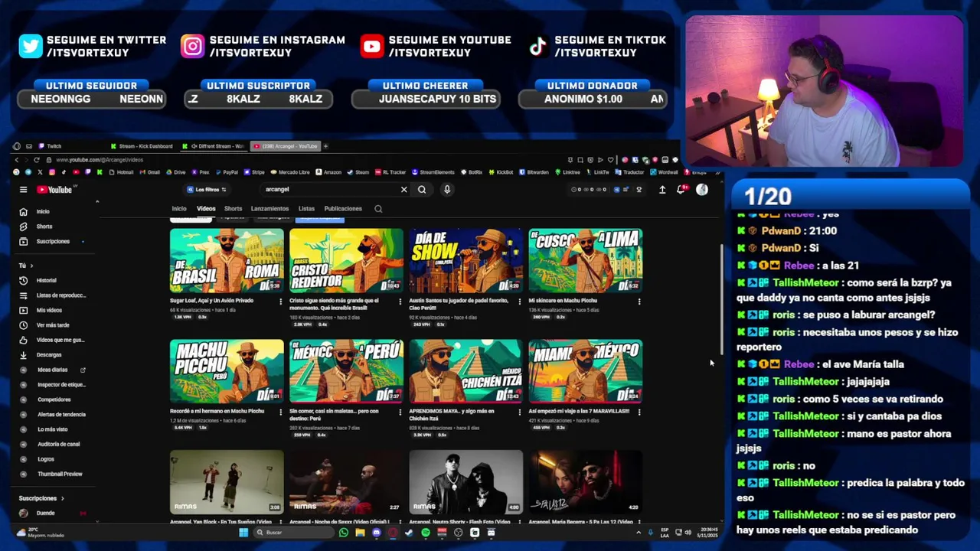This screenshot has width=980, height=551.
Task: Open Shorts in the sidebar
Action: [54, 227]
